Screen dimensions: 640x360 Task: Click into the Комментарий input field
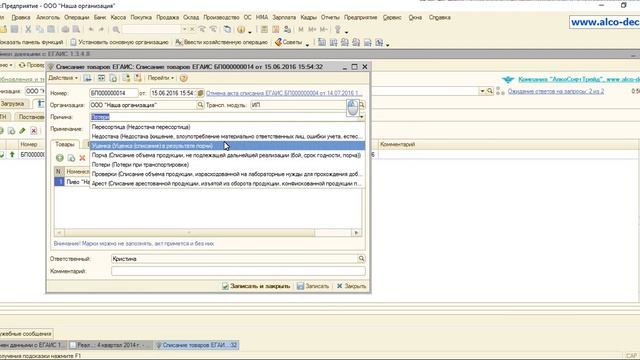238,271
